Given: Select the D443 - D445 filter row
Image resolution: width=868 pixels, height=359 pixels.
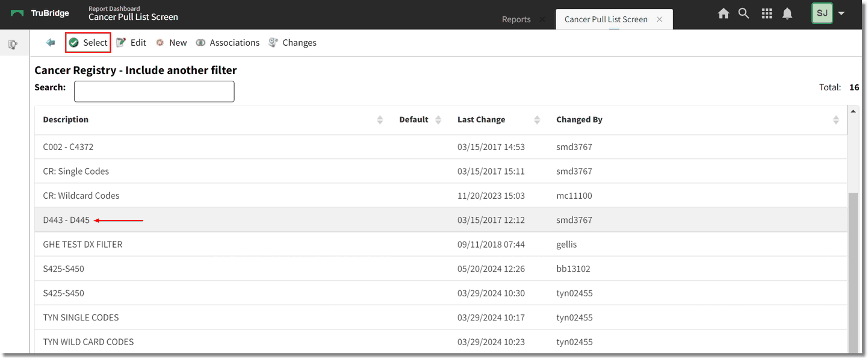Looking at the screenshot, I should pos(441,220).
